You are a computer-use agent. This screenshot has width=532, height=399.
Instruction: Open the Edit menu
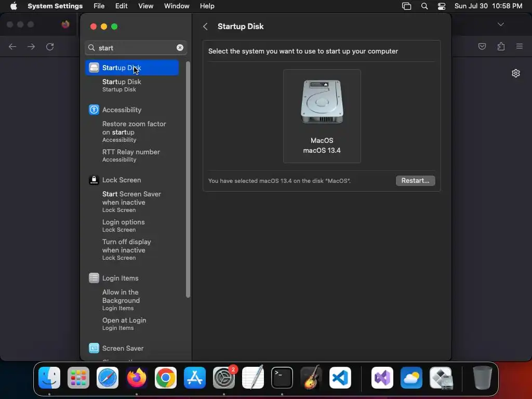coord(121,6)
